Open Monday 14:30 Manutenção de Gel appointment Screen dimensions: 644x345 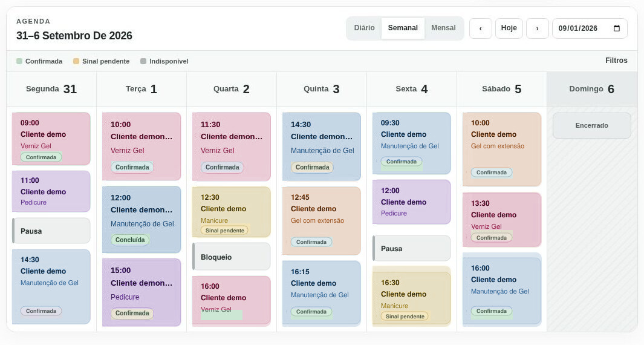pyautogui.click(x=51, y=287)
